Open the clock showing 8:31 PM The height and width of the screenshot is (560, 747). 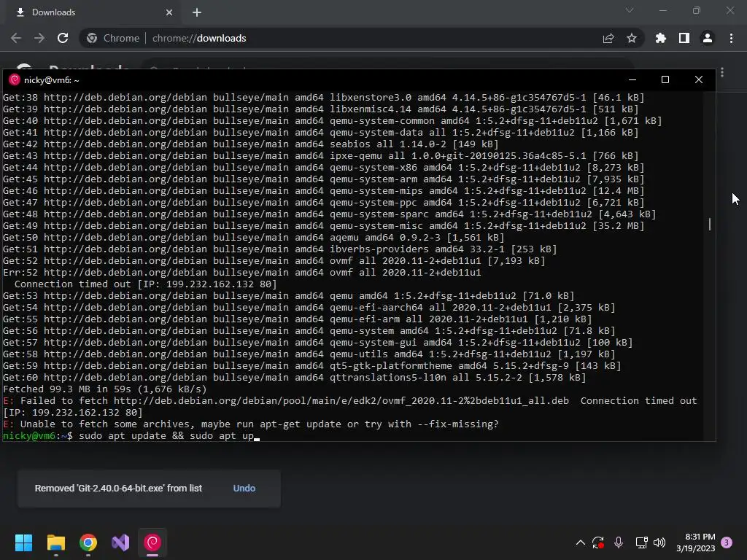pyautogui.click(x=695, y=542)
